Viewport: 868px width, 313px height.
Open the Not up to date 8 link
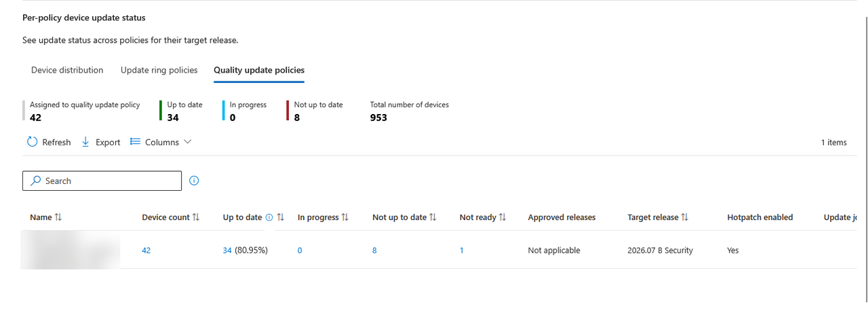(374, 251)
